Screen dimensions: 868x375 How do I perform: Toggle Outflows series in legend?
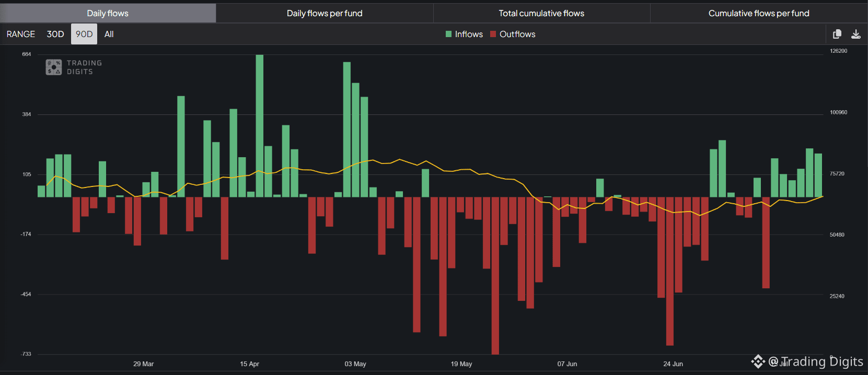point(513,34)
